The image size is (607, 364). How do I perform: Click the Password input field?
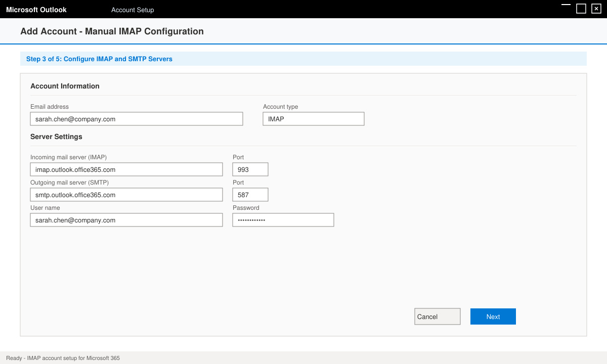[283, 220]
